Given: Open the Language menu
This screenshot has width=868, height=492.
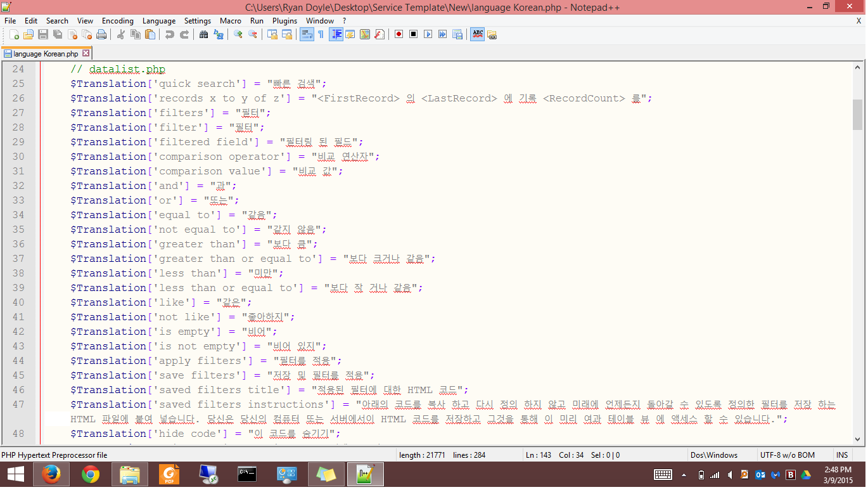Looking at the screenshot, I should tap(159, 21).
